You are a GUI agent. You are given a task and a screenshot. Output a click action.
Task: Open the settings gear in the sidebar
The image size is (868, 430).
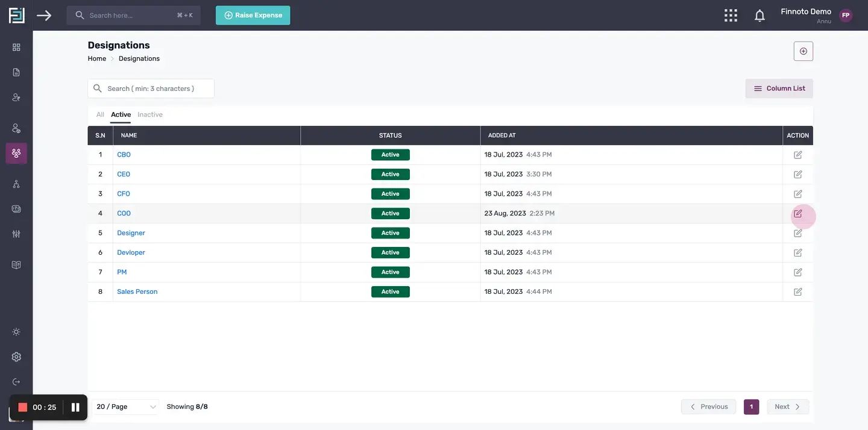(16, 357)
